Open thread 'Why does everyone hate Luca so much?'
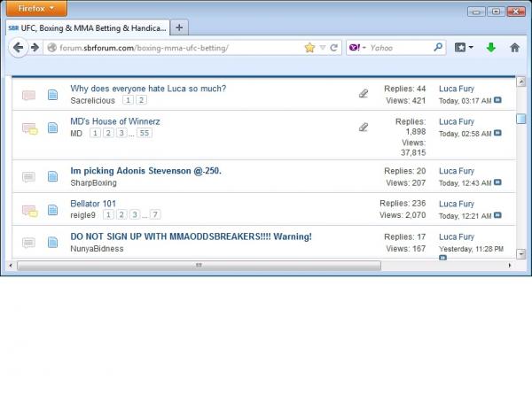 click(148, 89)
